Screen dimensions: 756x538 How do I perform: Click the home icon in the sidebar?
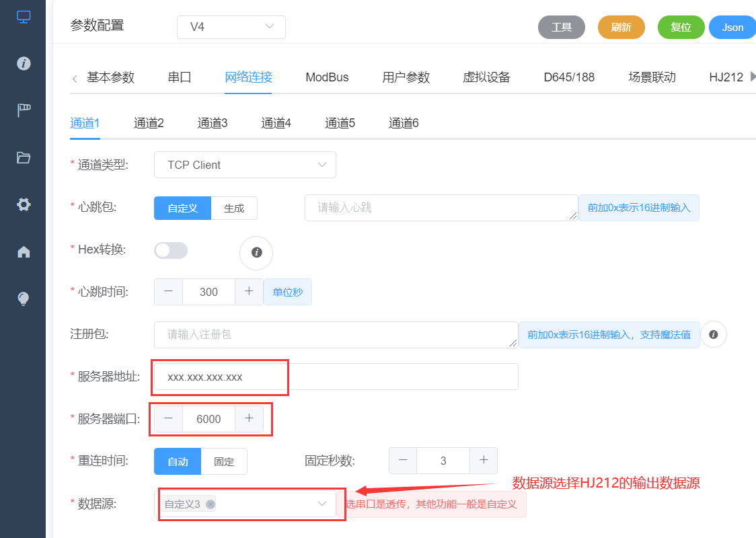[22, 252]
